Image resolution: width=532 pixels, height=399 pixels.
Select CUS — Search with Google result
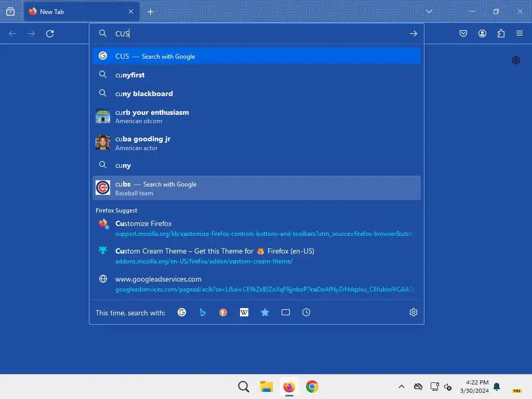(x=257, y=56)
